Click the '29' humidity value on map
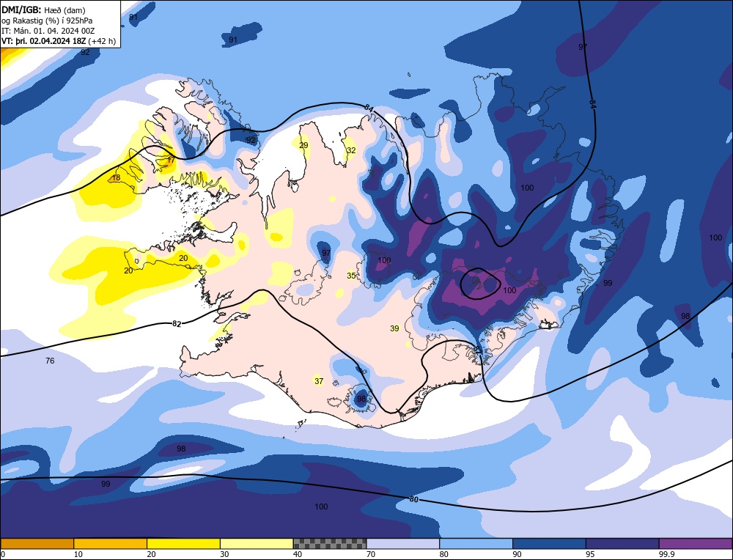The image size is (733, 560). (x=304, y=145)
